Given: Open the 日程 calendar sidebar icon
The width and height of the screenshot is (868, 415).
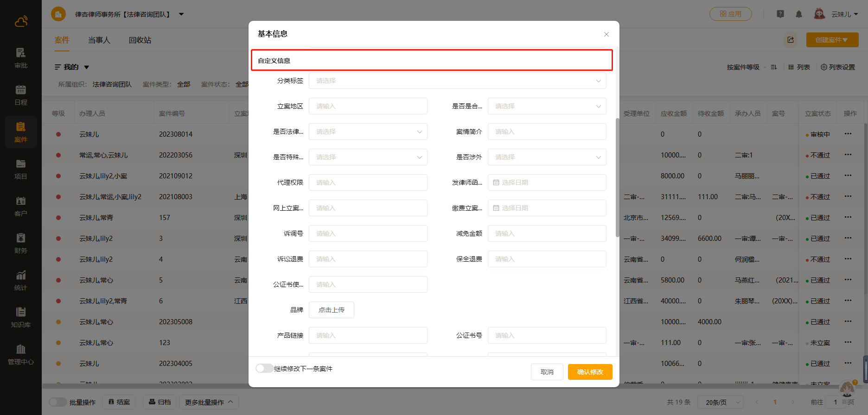Looking at the screenshot, I should tap(21, 95).
